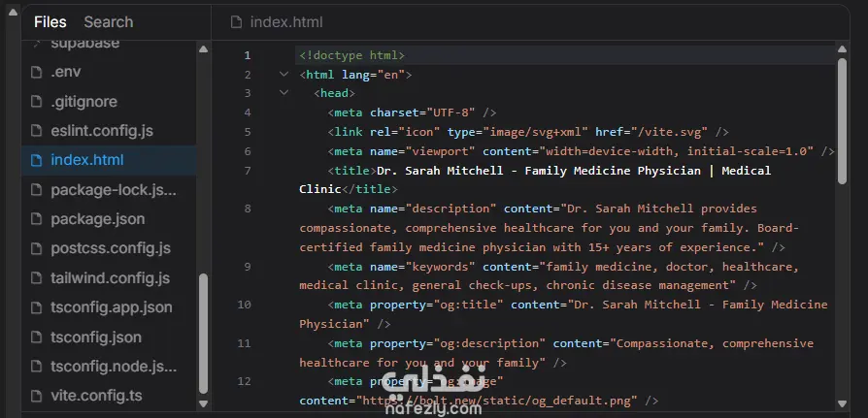
Task: Open tsconfig.json file
Action: (x=96, y=338)
